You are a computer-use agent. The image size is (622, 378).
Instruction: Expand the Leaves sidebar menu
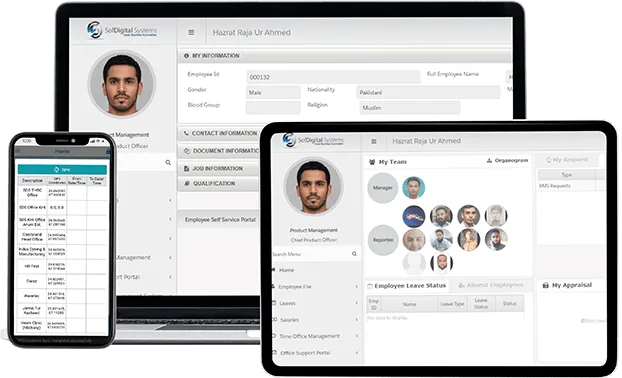coord(315,303)
